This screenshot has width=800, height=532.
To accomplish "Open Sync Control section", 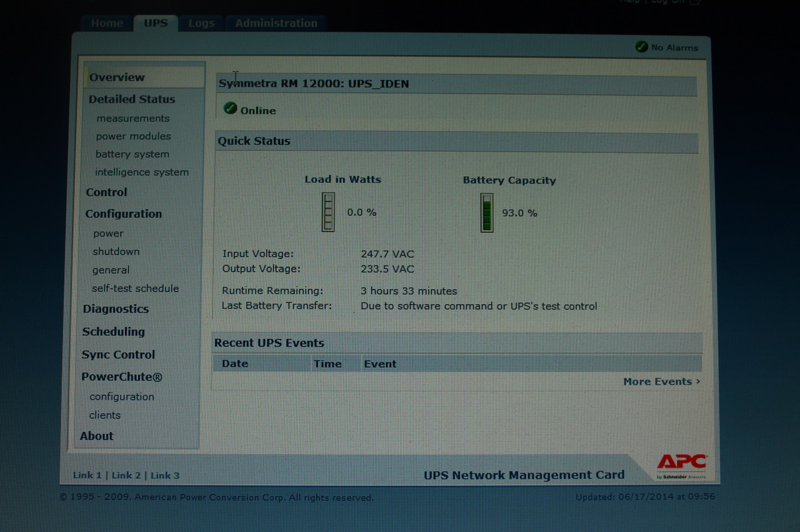I will coord(118,355).
